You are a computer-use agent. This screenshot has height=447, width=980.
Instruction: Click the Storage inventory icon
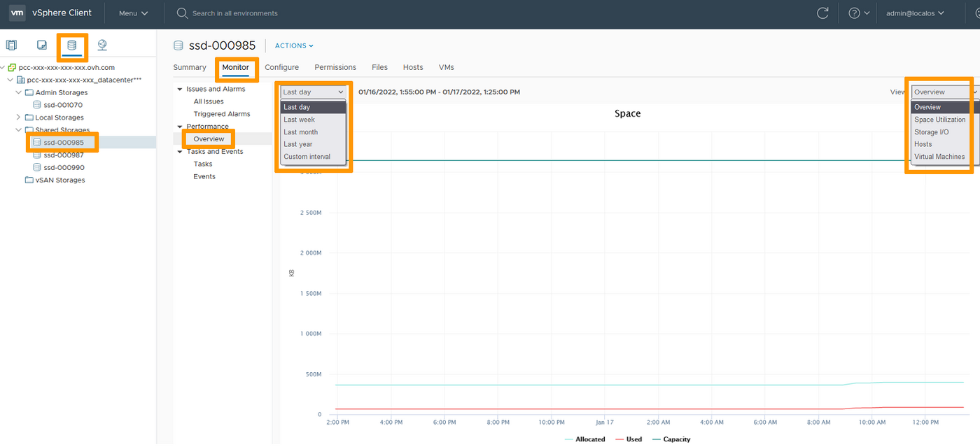[x=72, y=44]
